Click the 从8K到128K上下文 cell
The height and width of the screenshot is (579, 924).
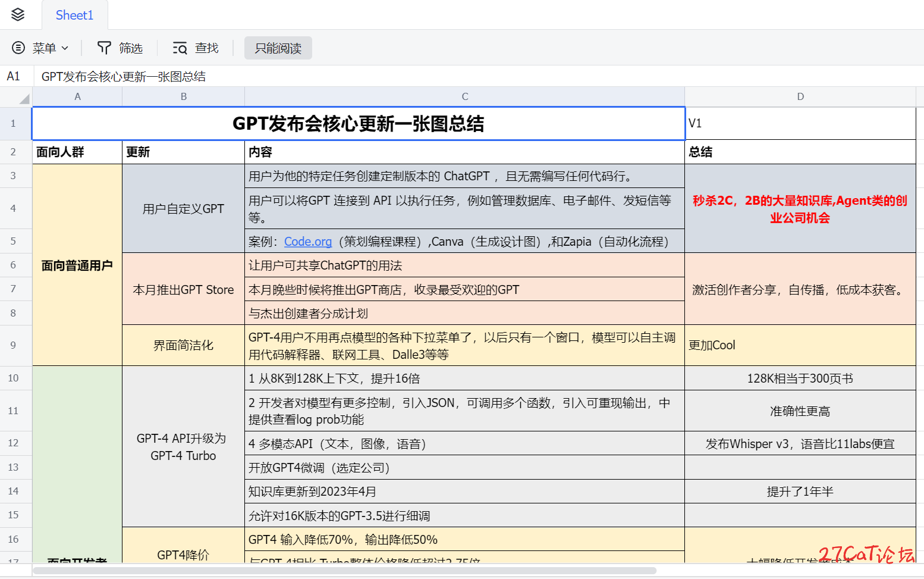click(x=465, y=378)
